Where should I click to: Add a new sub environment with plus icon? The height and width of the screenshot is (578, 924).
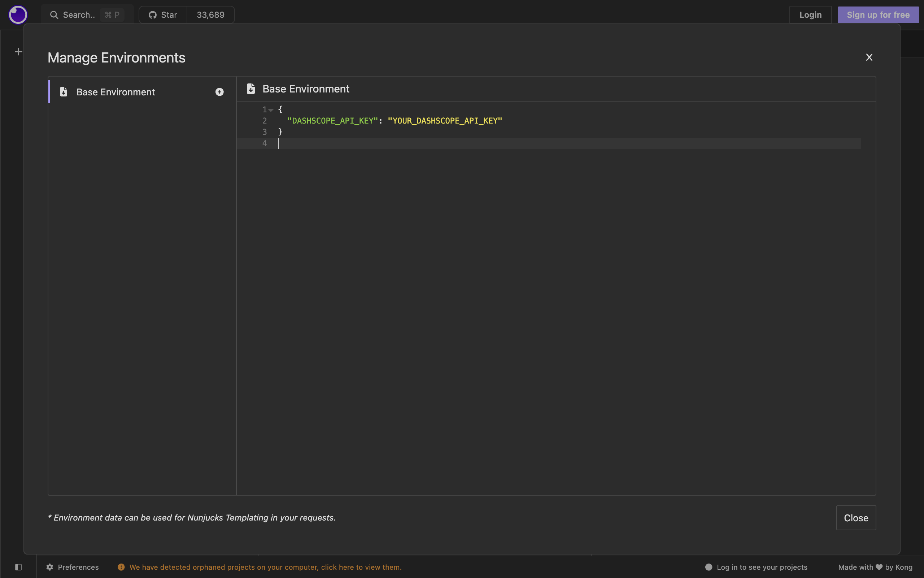click(x=219, y=92)
